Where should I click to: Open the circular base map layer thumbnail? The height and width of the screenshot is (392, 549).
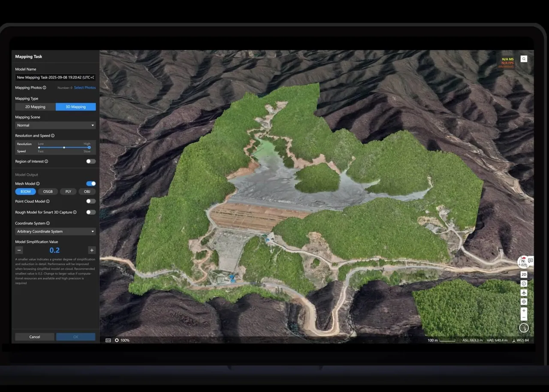point(524,328)
